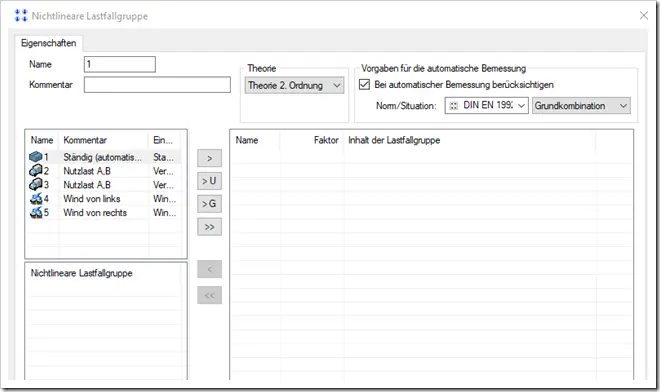Click the norm icon in the DIN EN dropdown
The image size is (660, 392).
[x=453, y=106]
